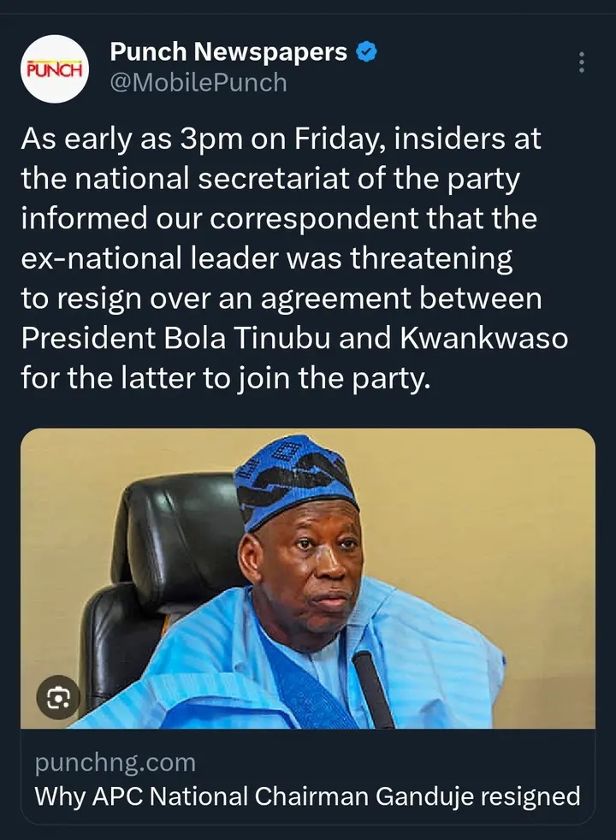The height and width of the screenshot is (840, 616).
Task: Open the Punch Newspapers profile name
Action: pyautogui.click(x=228, y=52)
